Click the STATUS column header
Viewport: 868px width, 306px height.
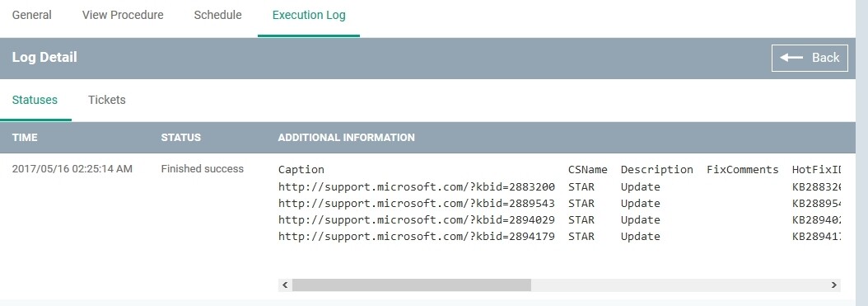[x=181, y=138]
